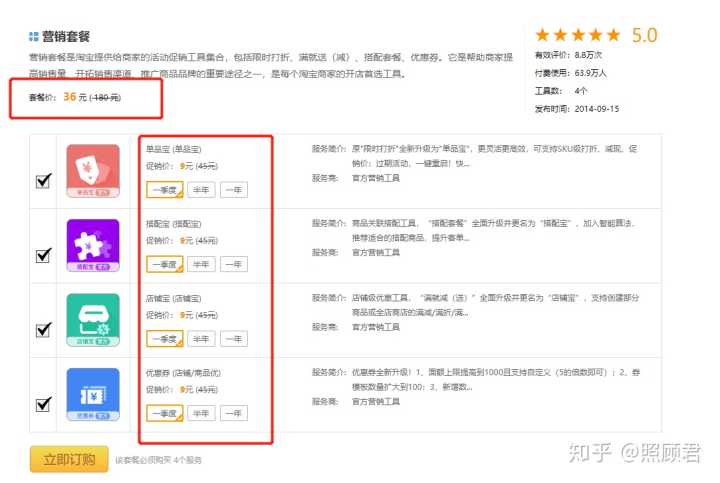Select 半年 duration for 单品宝
The image size is (720, 483).
coord(201,190)
